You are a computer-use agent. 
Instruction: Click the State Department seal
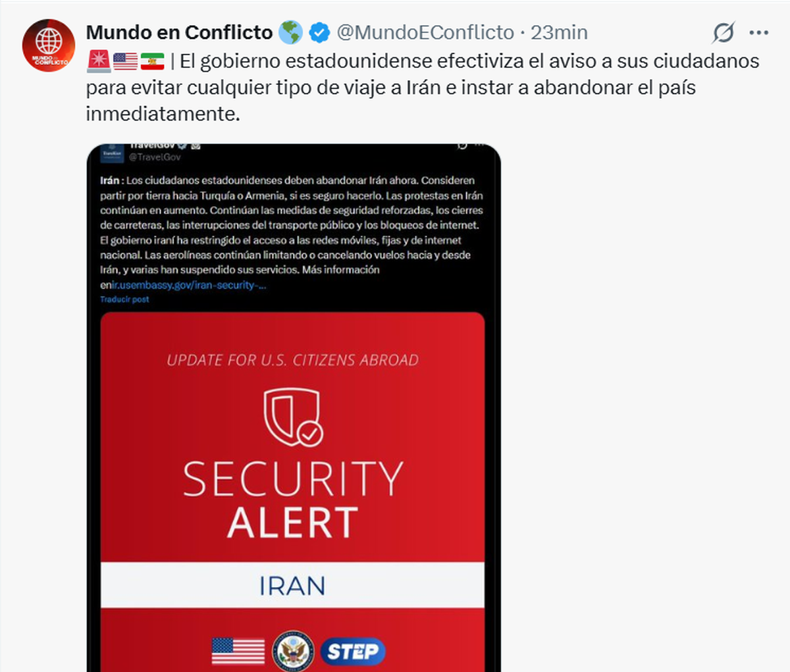tap(293, 652)
